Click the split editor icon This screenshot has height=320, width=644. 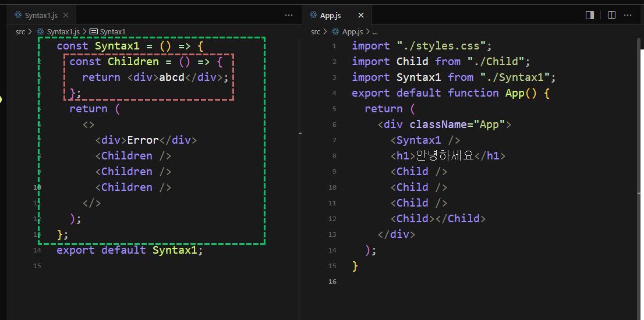611,15
